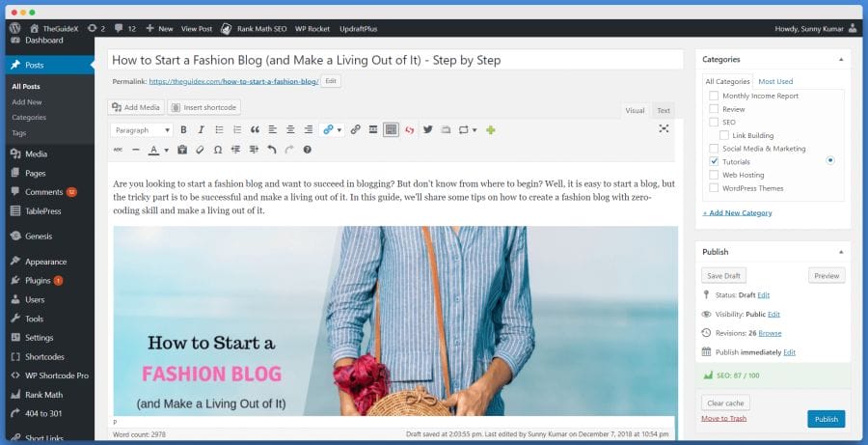This screenshot has width=868, height=445.
Task: Open the Paragraph format dropdown
Action: 142,129
